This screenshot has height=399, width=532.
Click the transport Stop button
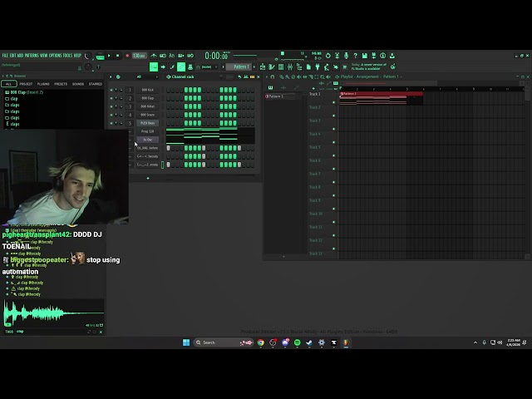click(118, 56)
